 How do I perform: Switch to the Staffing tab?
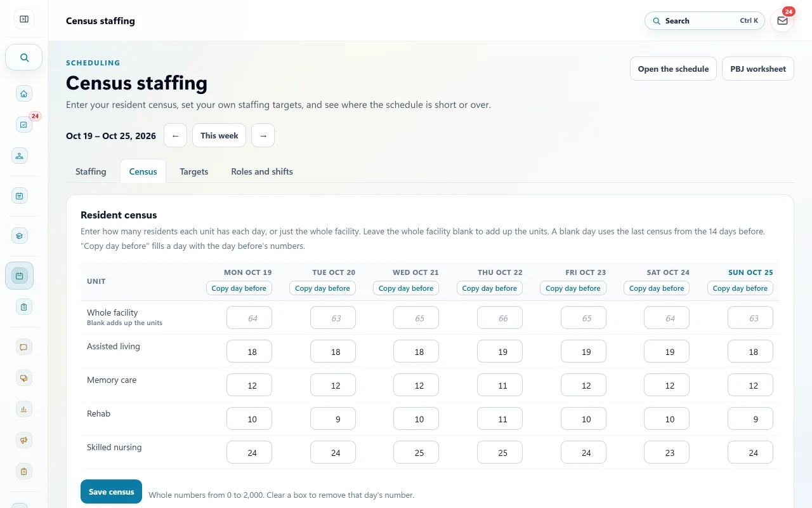[91, 171]
